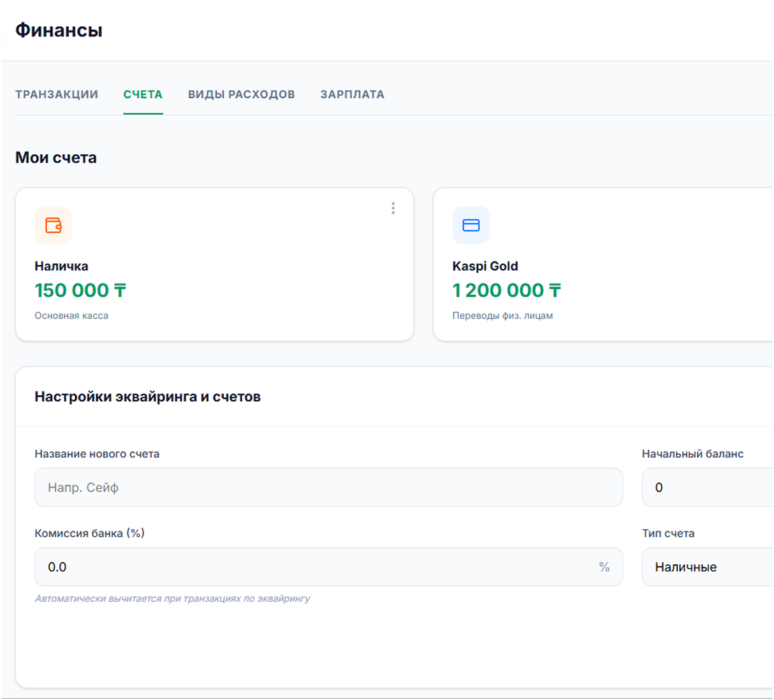Click the Kaspi Gold account name
774x700 pixels.
(x=485, y=266)
